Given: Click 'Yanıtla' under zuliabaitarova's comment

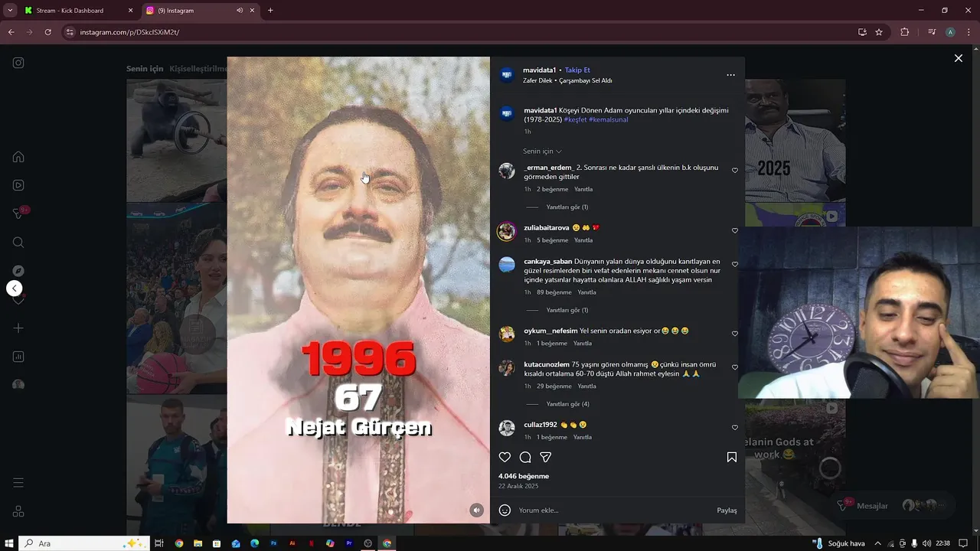Looking at the screenshot, I should click(583, 240).
